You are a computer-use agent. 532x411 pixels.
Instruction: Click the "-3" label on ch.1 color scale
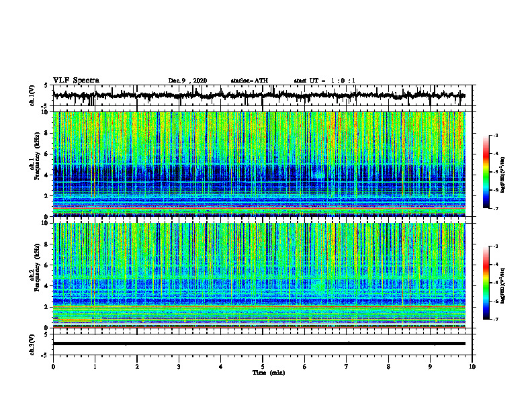(496, 135)
